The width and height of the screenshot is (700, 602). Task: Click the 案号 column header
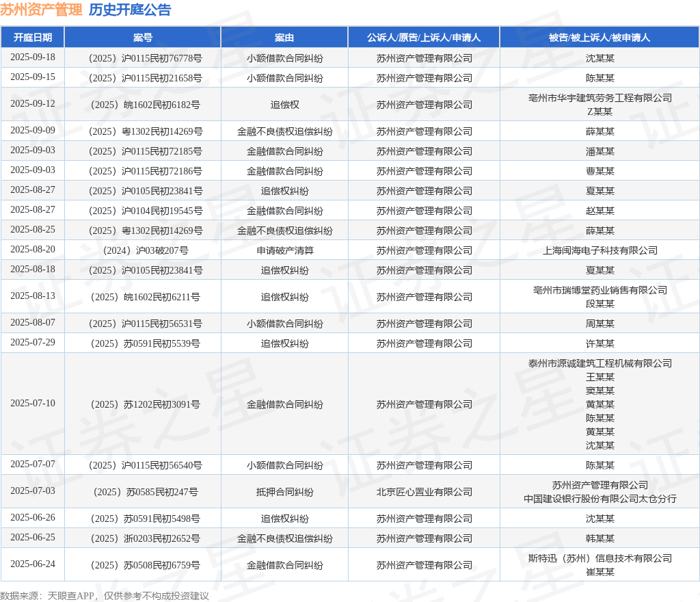tap(143, 38)
